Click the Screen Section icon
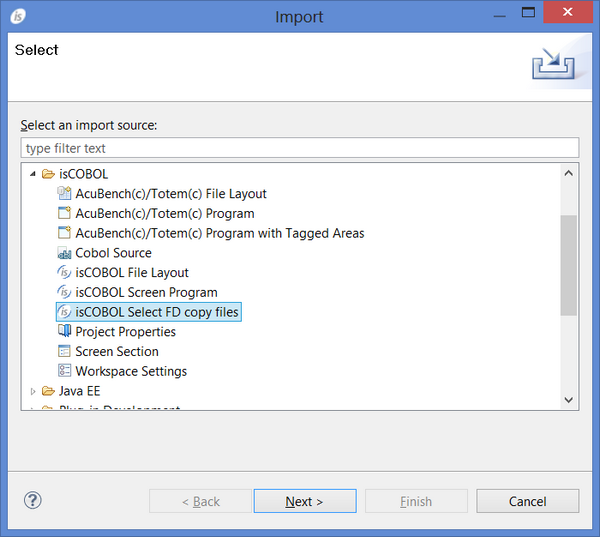Image resolution: width=600 pixels, height=537 pixels. point(65,352)
